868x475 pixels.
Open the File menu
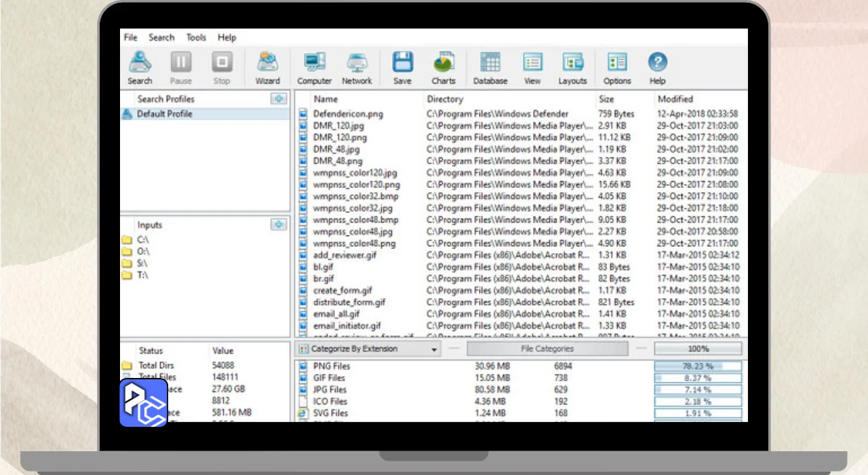click(x=130, y=37)
